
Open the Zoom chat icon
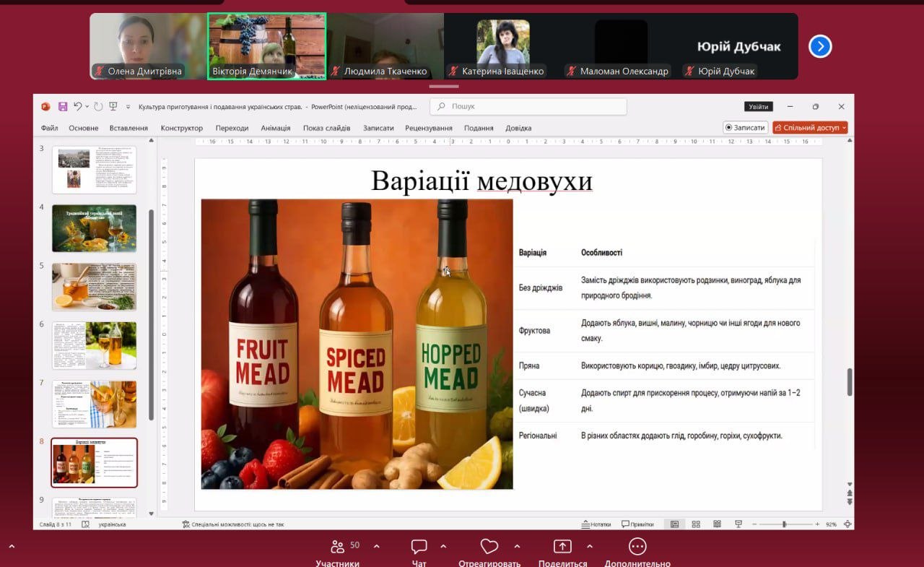[x=419, y=547]
